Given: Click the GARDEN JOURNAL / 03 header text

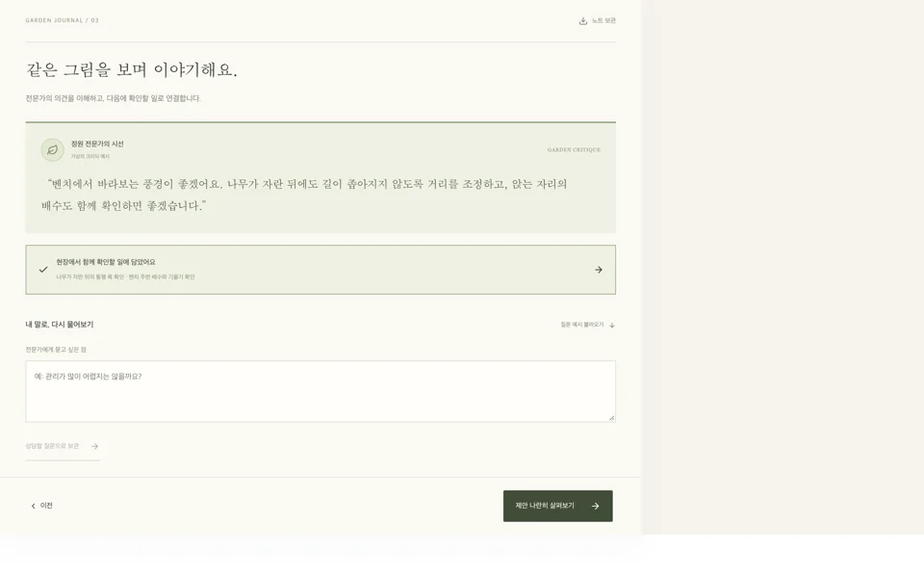Looking at the screenshot, I should pyautogui.click(x=62, y=20).
